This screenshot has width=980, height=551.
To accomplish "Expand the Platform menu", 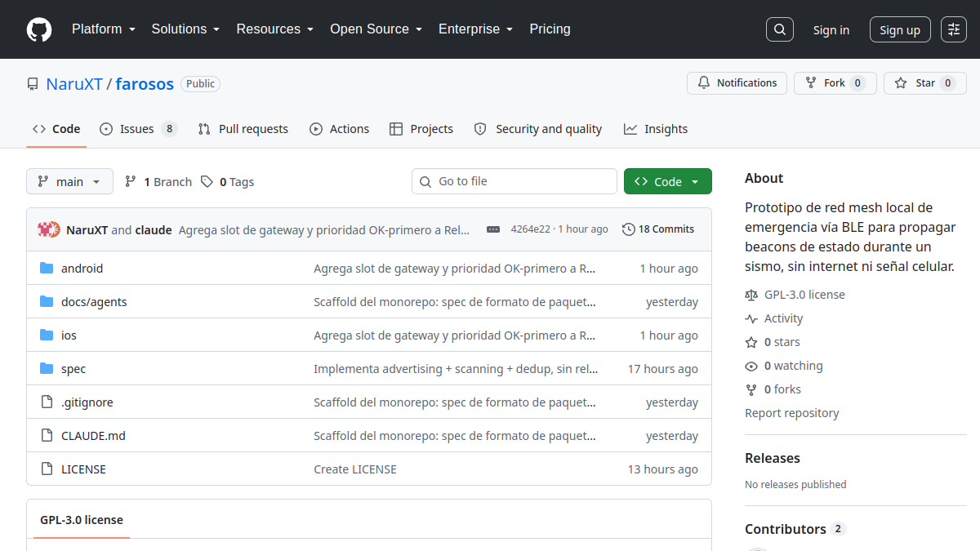I will click(103, 29).
